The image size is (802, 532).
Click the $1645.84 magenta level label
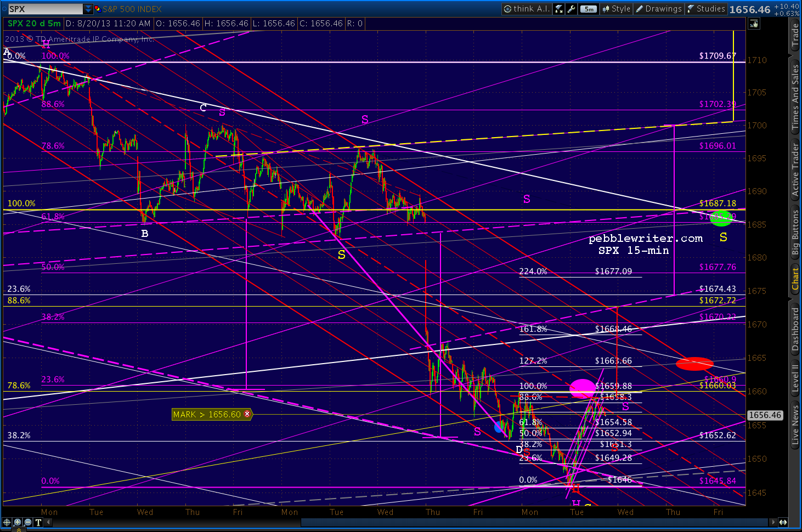718,480
